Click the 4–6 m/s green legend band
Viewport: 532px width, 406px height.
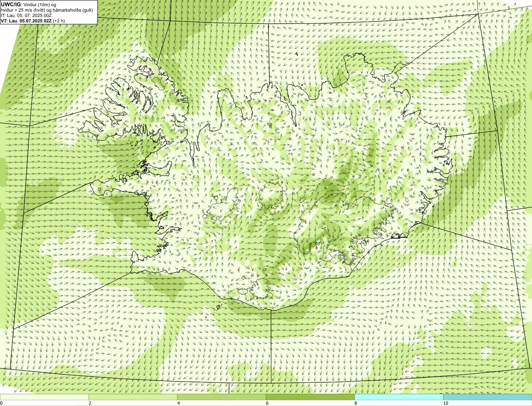[x=222, y=397]
